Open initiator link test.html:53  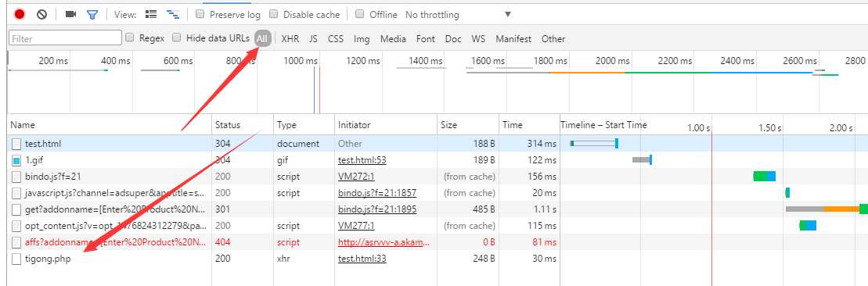[x=362, y=160]
